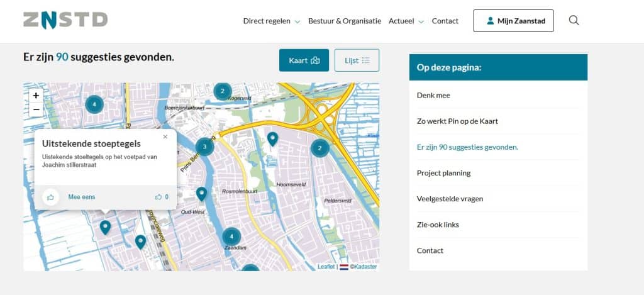The height and width of the screenshot is (295, 644).
Task: Click the round thumbs-up button in popup
Action: [x=50, y=197]
